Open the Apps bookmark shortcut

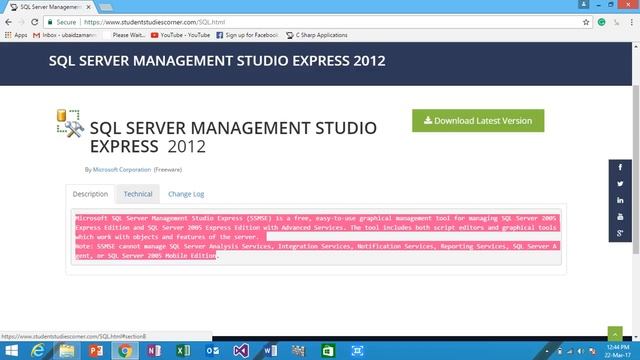pos(16,35)
